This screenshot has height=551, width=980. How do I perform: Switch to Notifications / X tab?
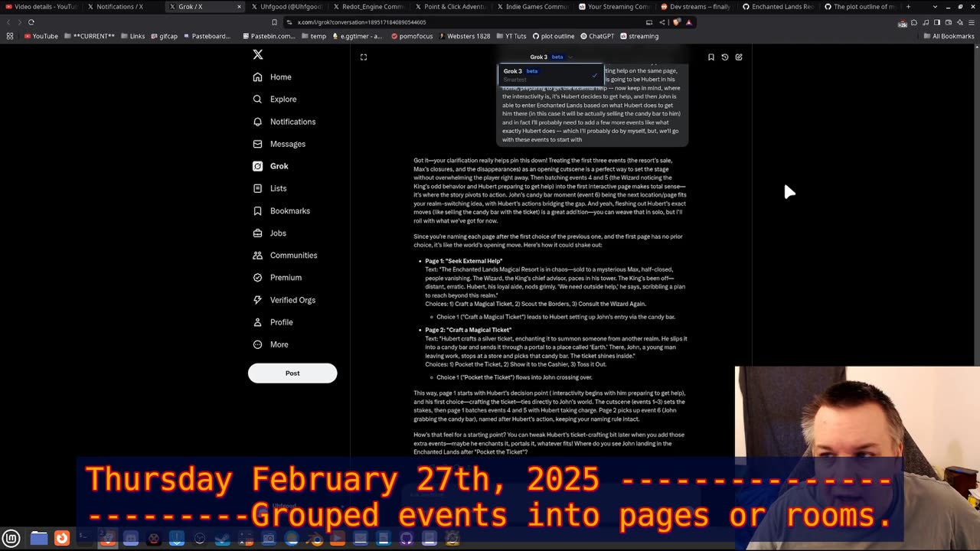point(122,6)
